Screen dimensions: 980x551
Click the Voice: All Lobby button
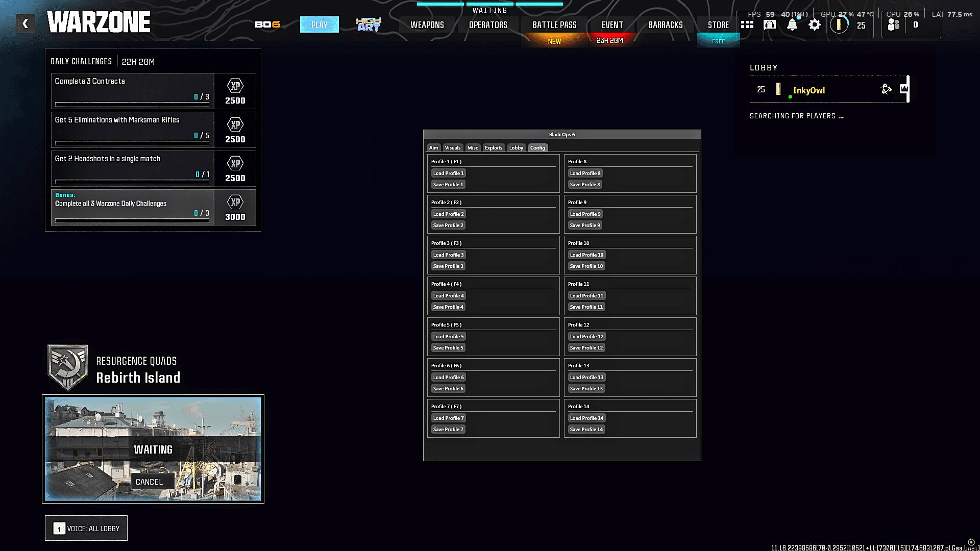pos(86,529)
